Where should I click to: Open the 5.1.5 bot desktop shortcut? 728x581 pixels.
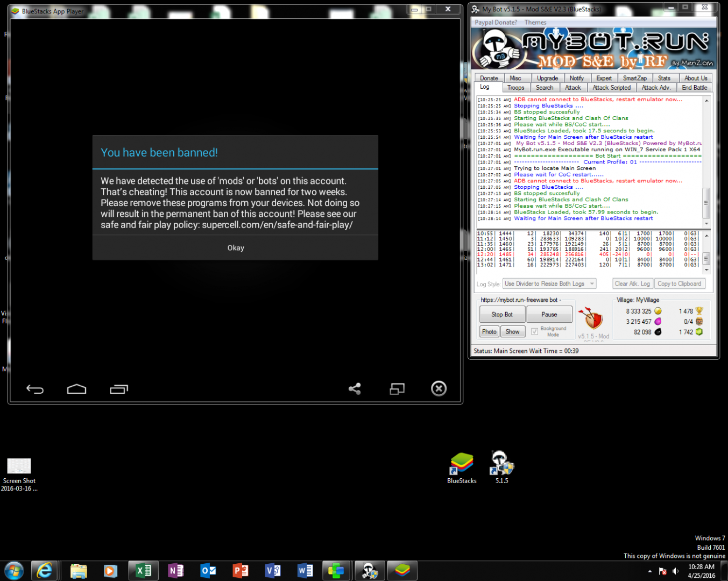point(501,467)
